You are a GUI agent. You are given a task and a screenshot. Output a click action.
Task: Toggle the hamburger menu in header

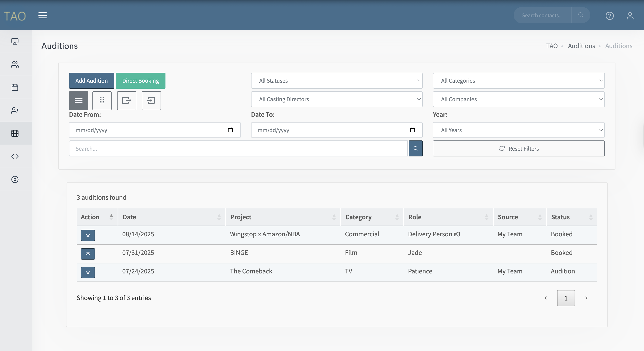(43, 16)
